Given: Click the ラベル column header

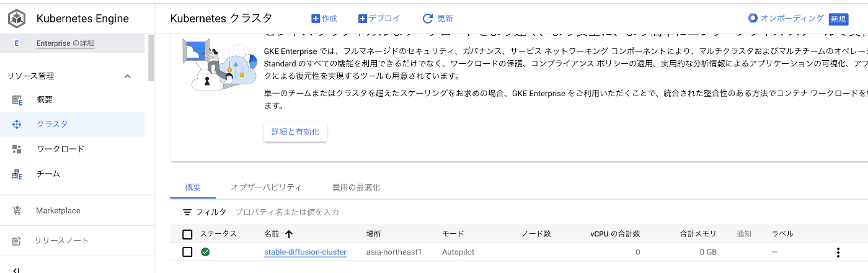Looking at the screenshot, I should [x=782, y=234].
